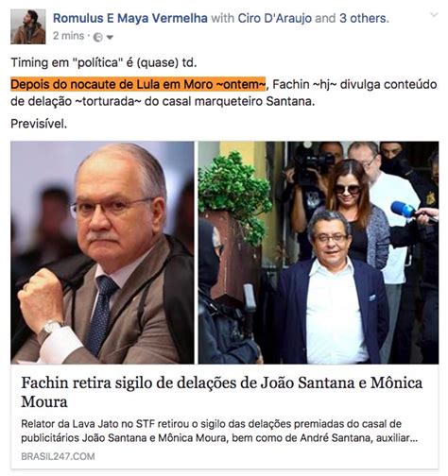Open the Fachin photo on the left
Viewport: 448px width, 476px height.
tap(102, 252)
